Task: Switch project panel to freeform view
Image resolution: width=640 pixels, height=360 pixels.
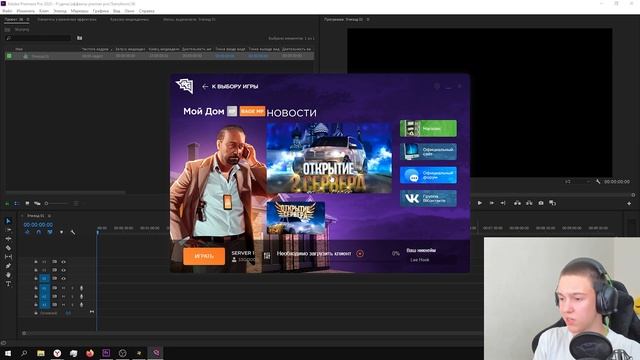Action: pyautogui.click(x=37, y=203)
